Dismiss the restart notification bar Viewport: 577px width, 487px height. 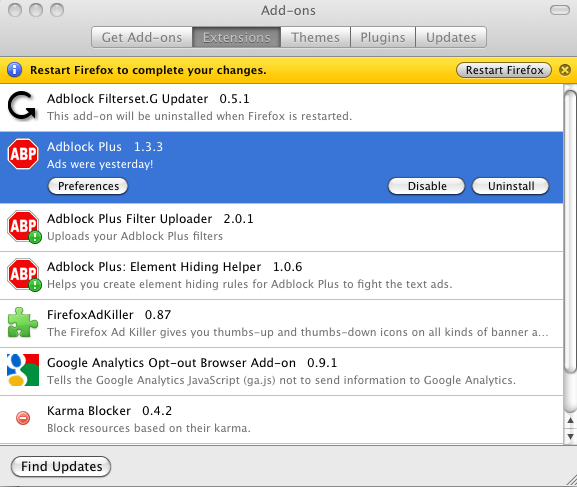tap(565, 70)
